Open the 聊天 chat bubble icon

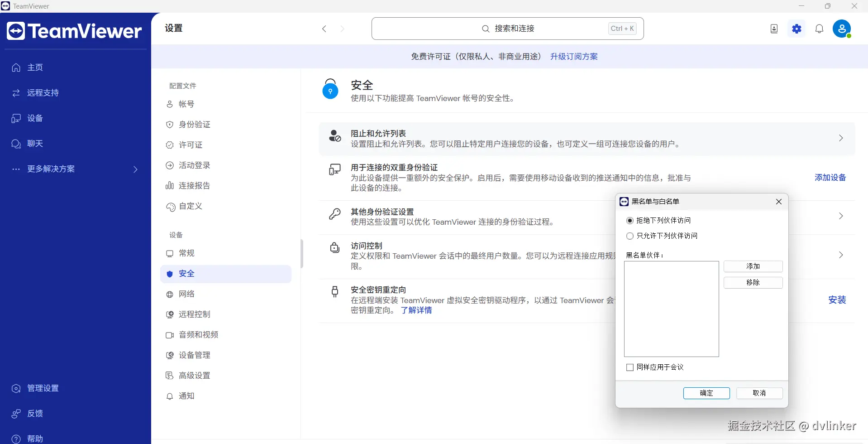tap(16, 144)
